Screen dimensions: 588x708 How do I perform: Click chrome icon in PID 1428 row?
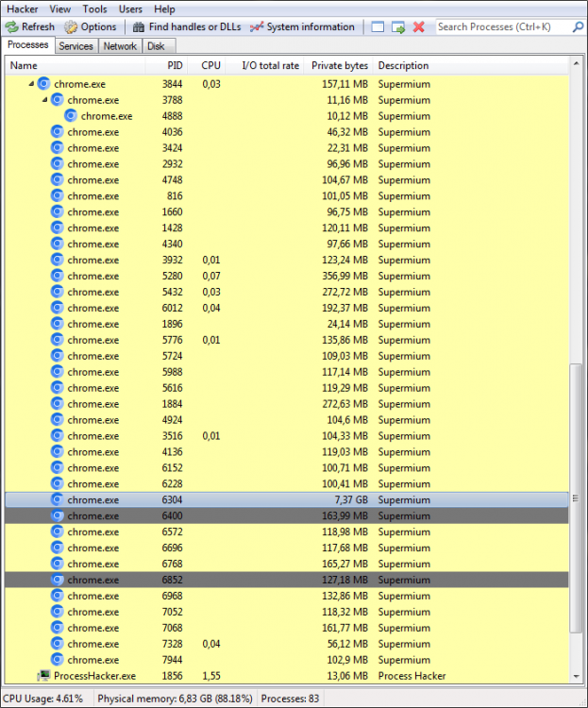pos(58,228)
